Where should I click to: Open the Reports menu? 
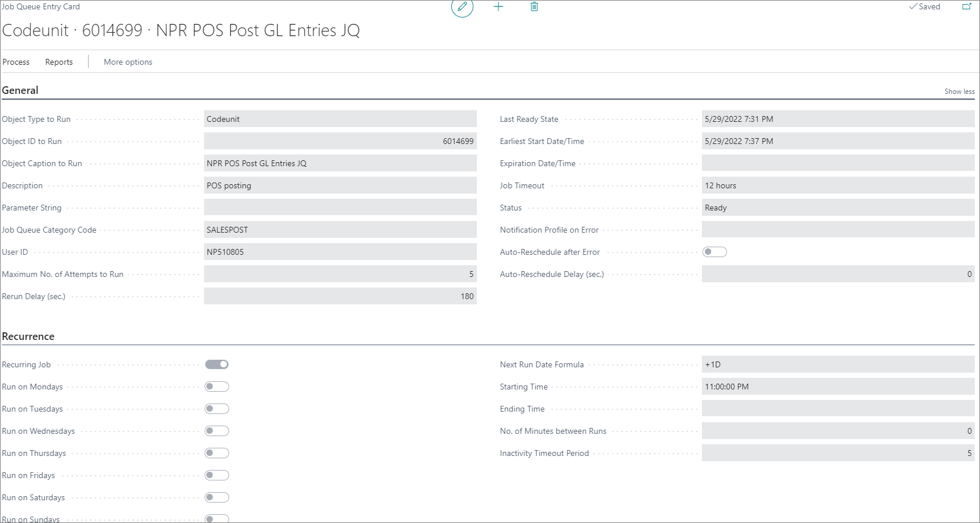click(x=59, y=62)
